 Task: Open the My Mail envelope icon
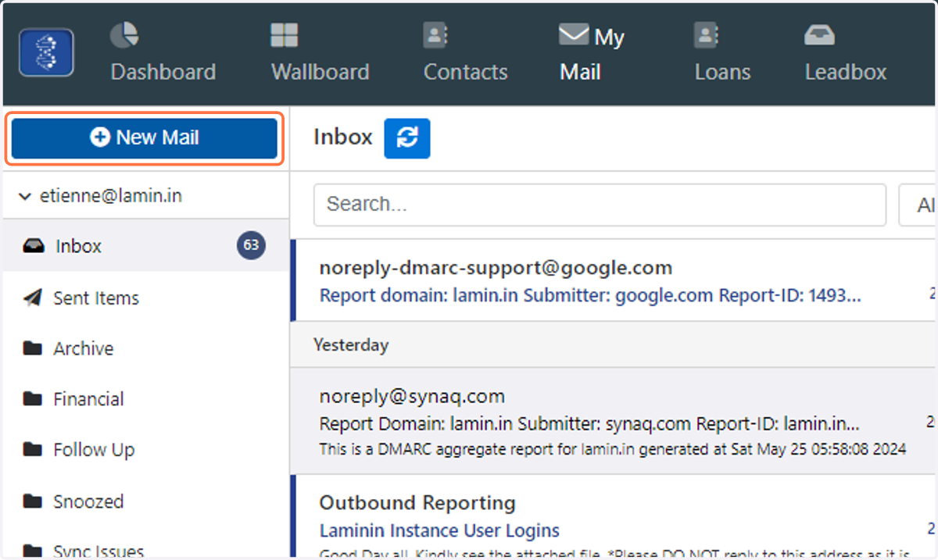574,35
